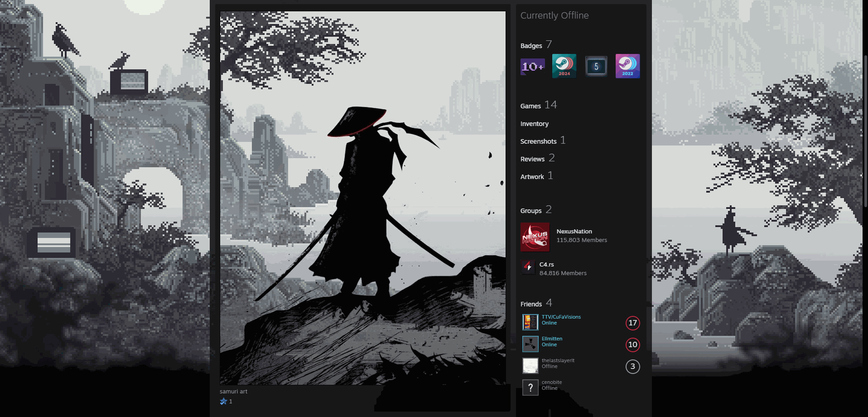Open the Artwork page
The width and height of the screenshot is (868, 417).
[x=532, y=177]
